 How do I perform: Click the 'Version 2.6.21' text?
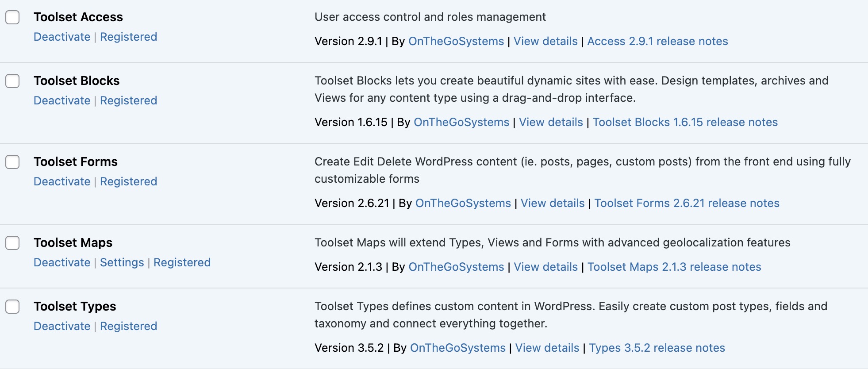[x=352, y=203]
